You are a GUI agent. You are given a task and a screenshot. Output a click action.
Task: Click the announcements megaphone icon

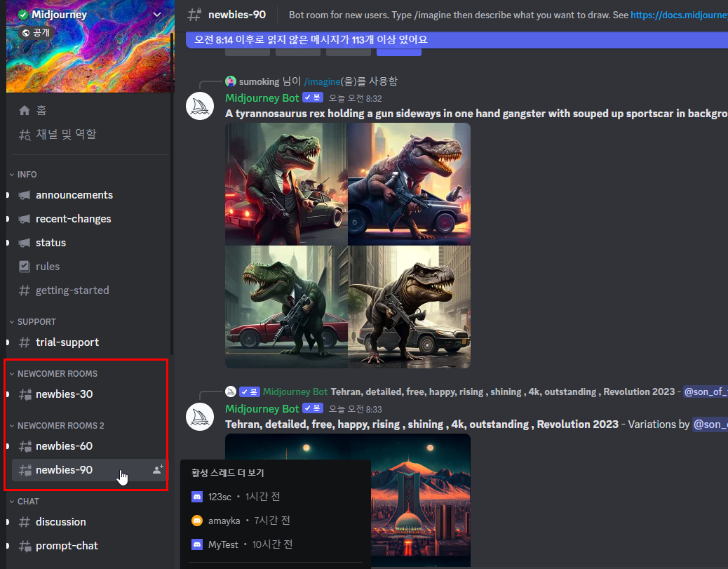(24, 195)
